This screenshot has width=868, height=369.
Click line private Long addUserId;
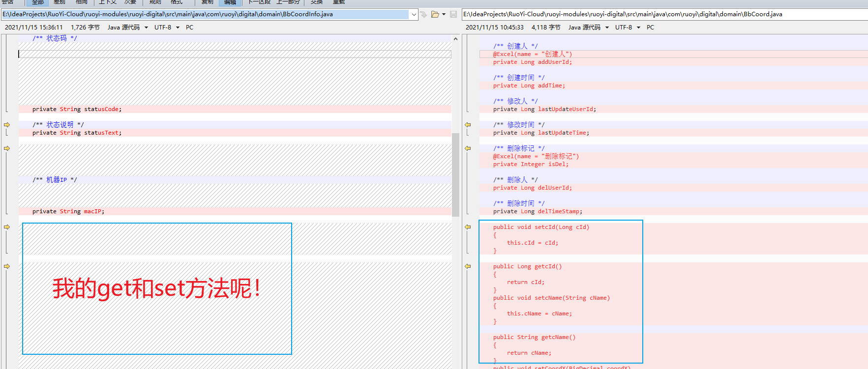coord(533,62)
